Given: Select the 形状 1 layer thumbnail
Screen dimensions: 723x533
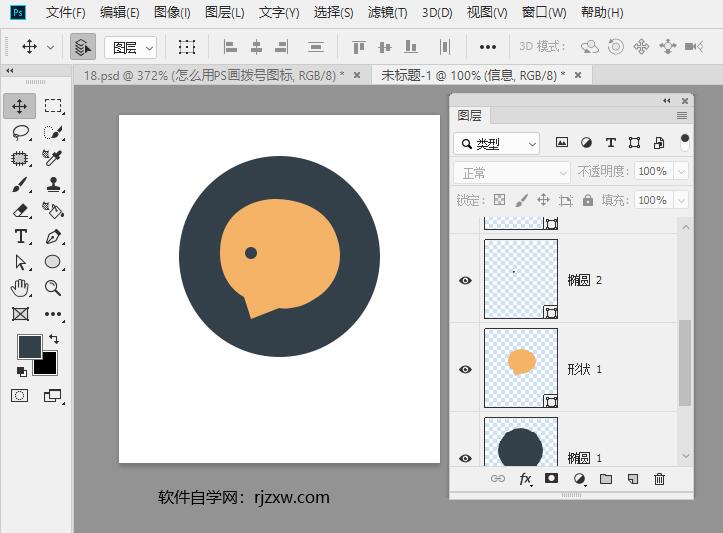Looking at the screenshot, I should [521, 367].
